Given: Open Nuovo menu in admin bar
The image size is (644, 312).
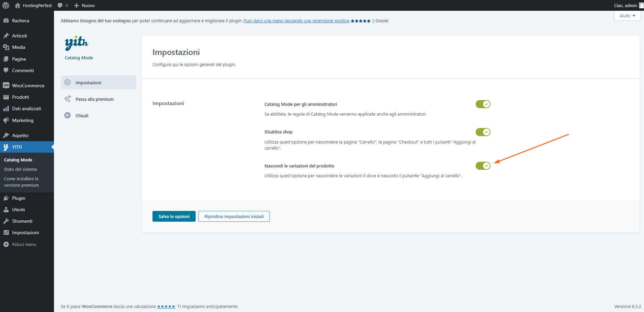Looking at the screenshot, I should click(x=84, y=5).
